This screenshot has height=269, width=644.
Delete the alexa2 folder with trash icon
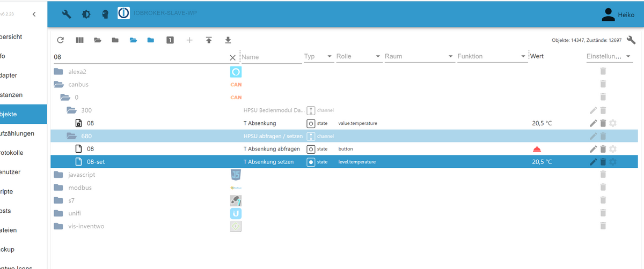[603, 72]
